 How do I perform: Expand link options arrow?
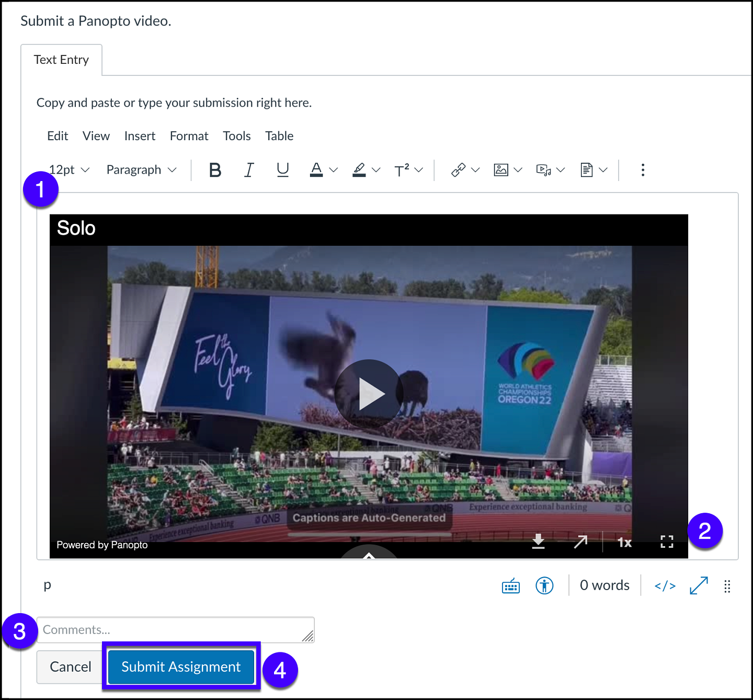[475, 170]
